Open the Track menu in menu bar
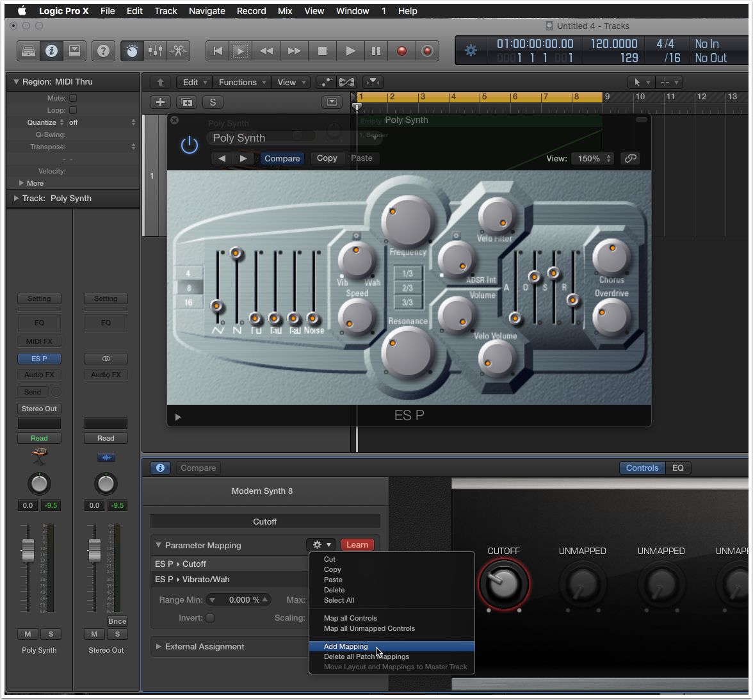 tap(166, 11)
